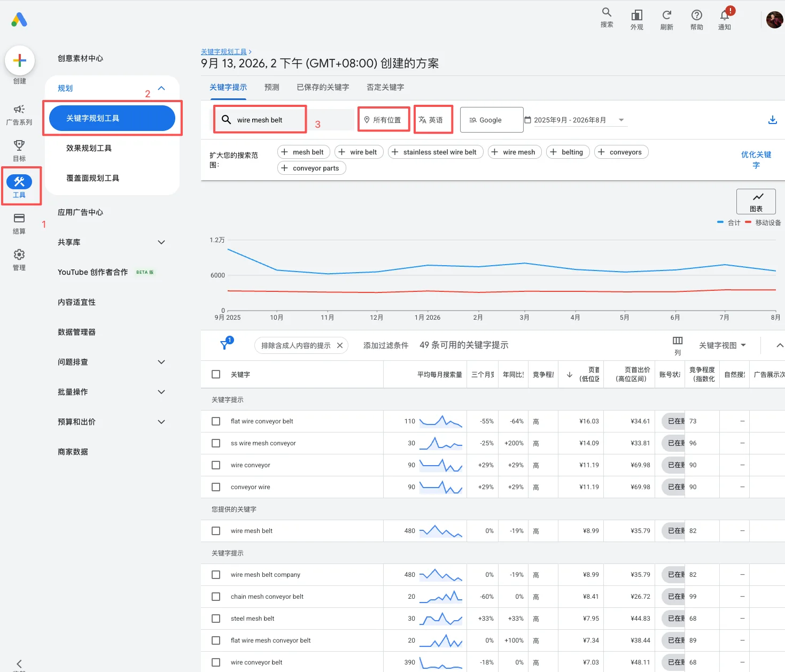The image size is (785, 672).
Task: Click 添加过滤条件 add filter
Action: (x=386, y=345)
